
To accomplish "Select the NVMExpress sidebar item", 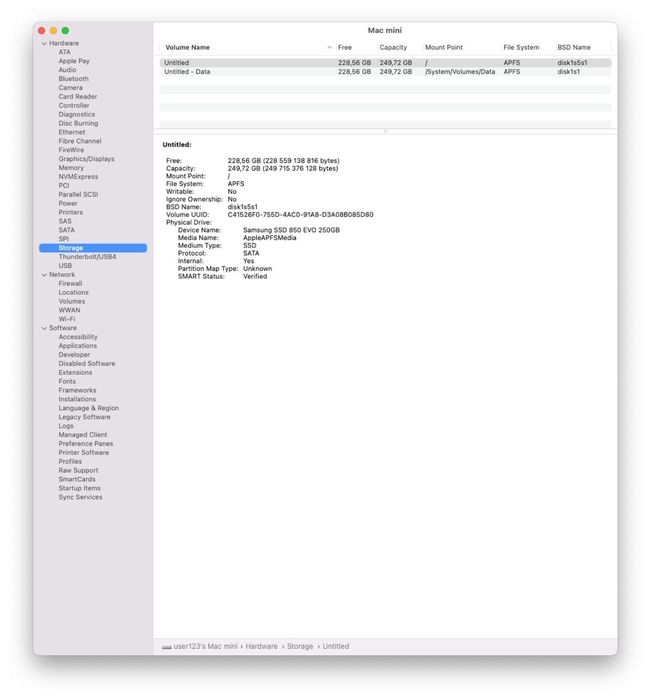I will [x=78, y=177].
